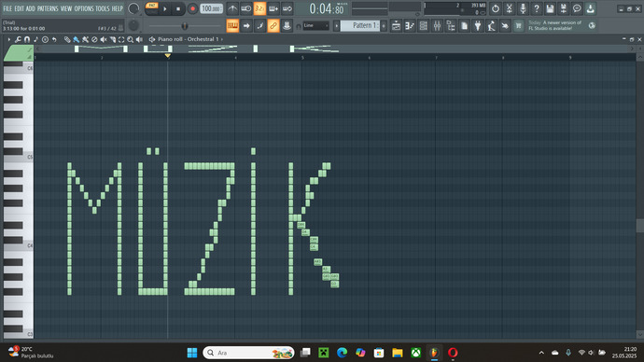Stop playback with the stop button
The width and height of the screenshot is (644, 362).
tap(178, 8)
